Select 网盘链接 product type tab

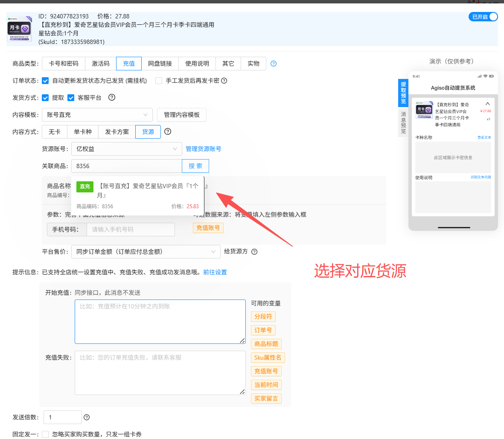click(x=160, y=64)
